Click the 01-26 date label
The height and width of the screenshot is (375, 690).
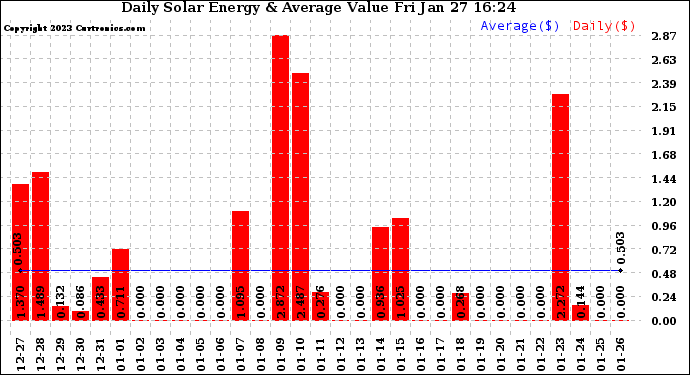tap(620, 355)
